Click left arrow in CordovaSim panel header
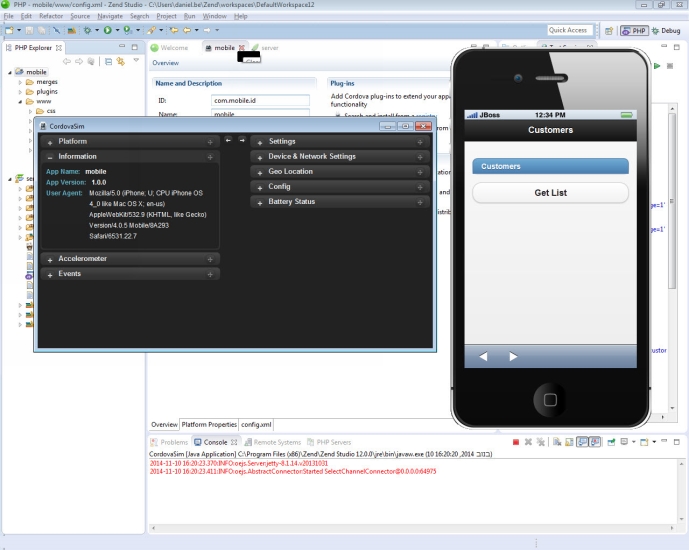Screen dimensions: 689x550 228,140
